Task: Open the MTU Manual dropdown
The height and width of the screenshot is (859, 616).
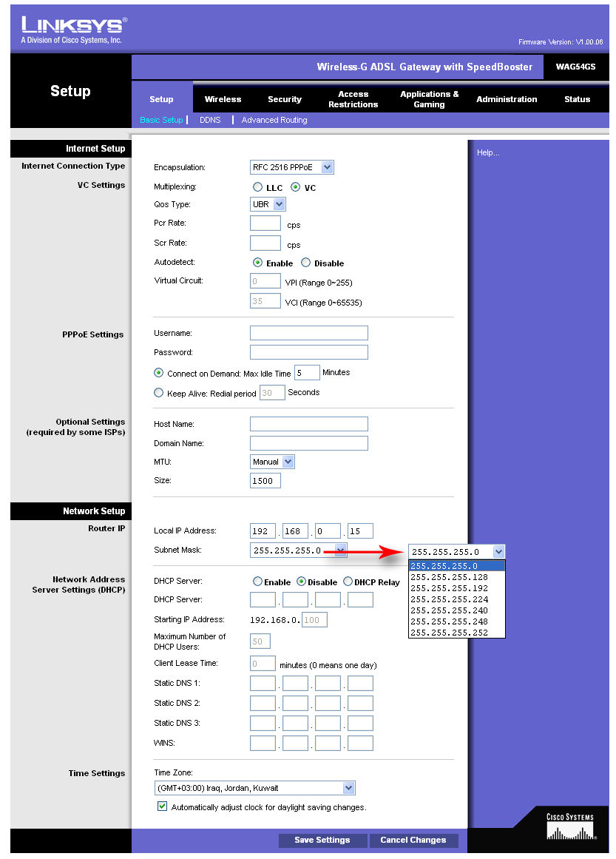Action: [272, 462]
